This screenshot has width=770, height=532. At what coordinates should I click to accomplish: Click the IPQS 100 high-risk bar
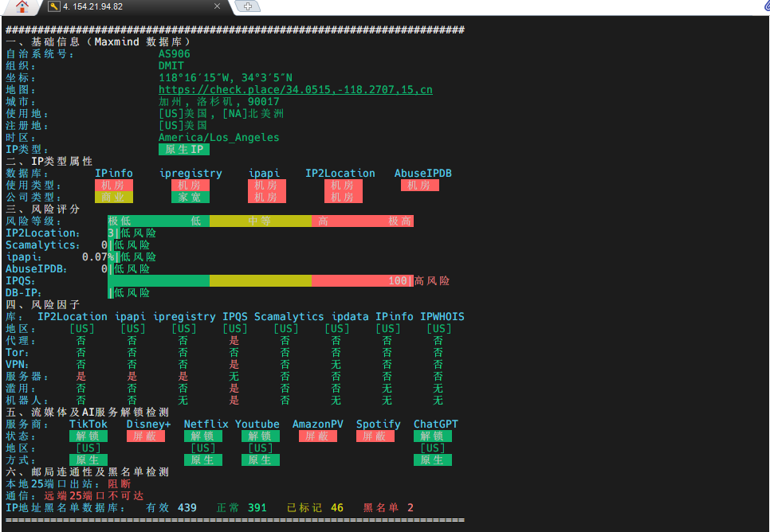(x=362, y=281)
